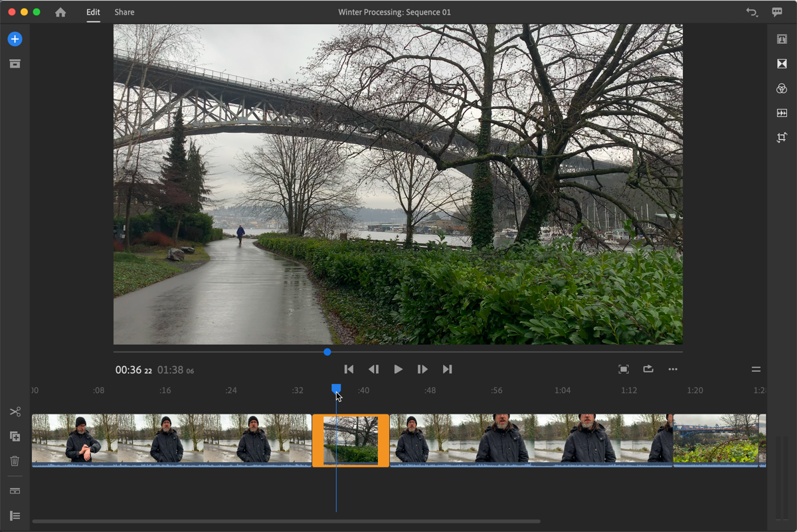This screenshot has width=797, height=532.
Task: Open the Color panel
Action: (x=782, y=88)
